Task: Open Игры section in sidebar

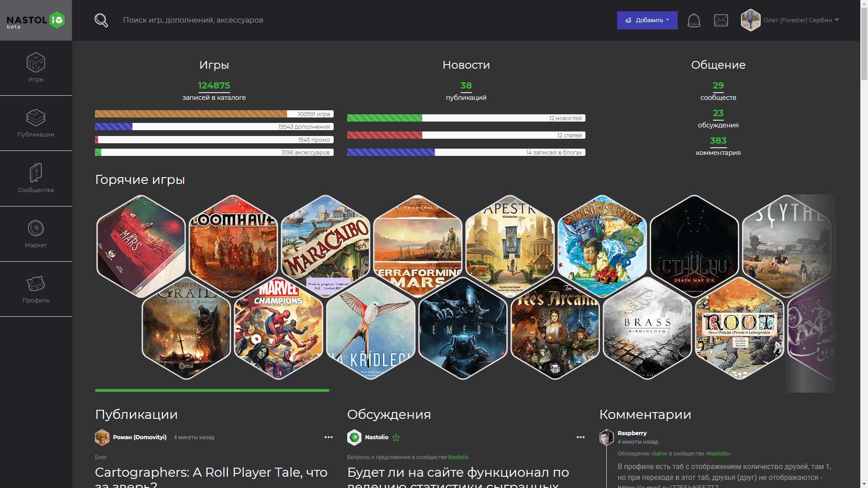Action: click(x=36, y=68)
